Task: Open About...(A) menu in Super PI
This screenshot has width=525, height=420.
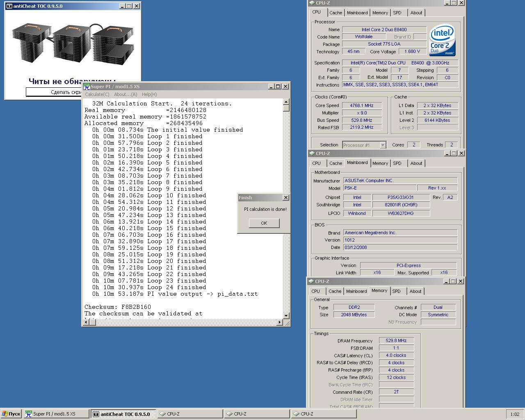Action: coord(126,94)
